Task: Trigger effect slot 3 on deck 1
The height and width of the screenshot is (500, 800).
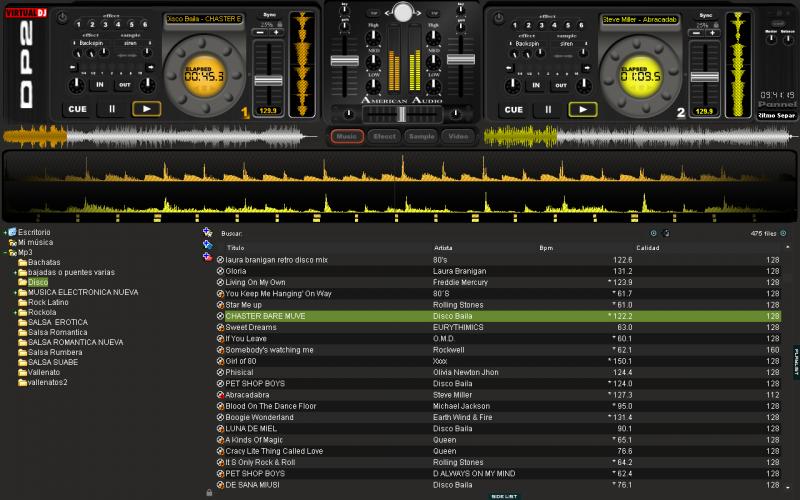Action: pos(105,24)
